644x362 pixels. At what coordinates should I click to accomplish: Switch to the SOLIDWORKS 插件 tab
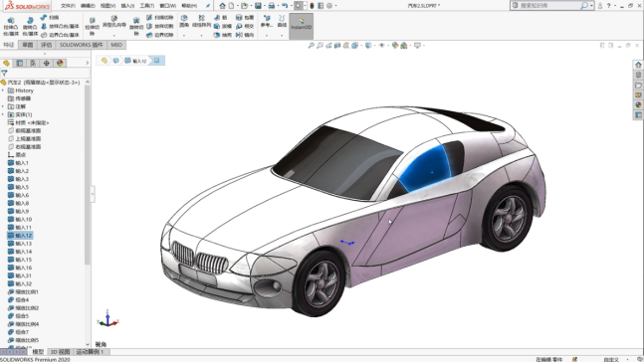[81, 45]
